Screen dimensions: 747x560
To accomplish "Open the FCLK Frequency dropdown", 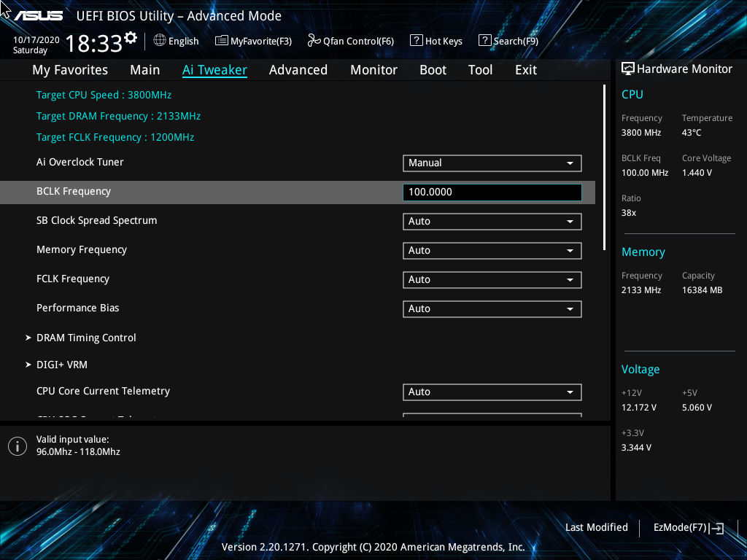I will (x=492, y=279).
